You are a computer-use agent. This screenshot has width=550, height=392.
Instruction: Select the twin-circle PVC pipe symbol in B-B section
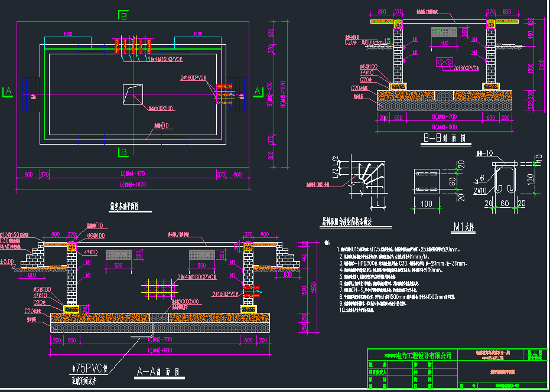coord(444,62)
